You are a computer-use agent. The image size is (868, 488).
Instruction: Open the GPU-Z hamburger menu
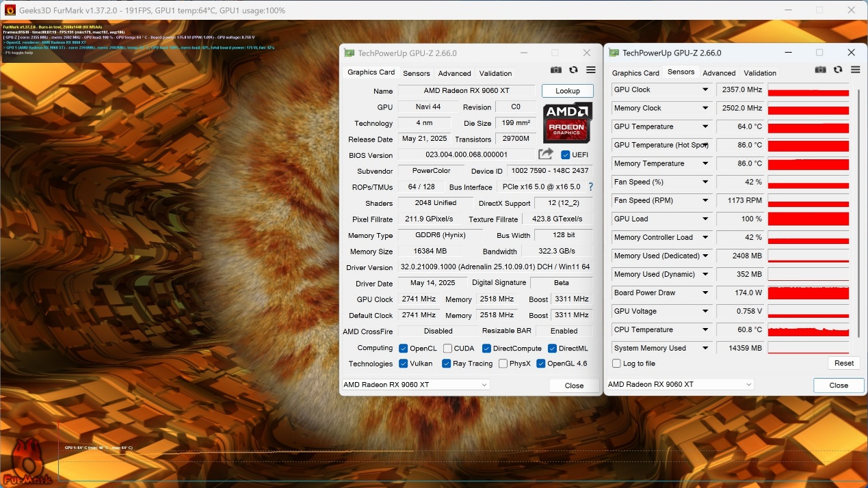pyautogui.click(x=590, y=70)
